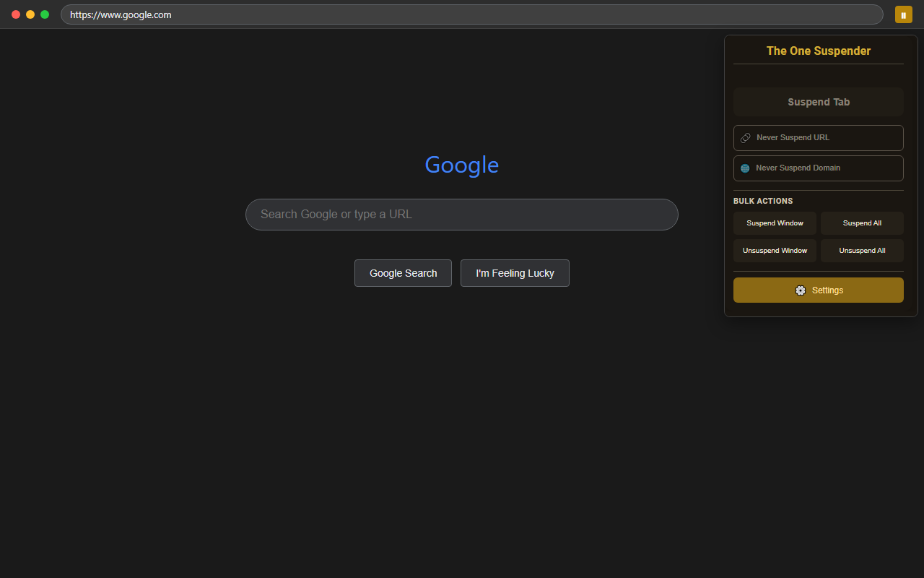Image resolution: width=924 pixels, height=578 pixels.
Task: Click the Google logo
Action: tap(462, 165)
